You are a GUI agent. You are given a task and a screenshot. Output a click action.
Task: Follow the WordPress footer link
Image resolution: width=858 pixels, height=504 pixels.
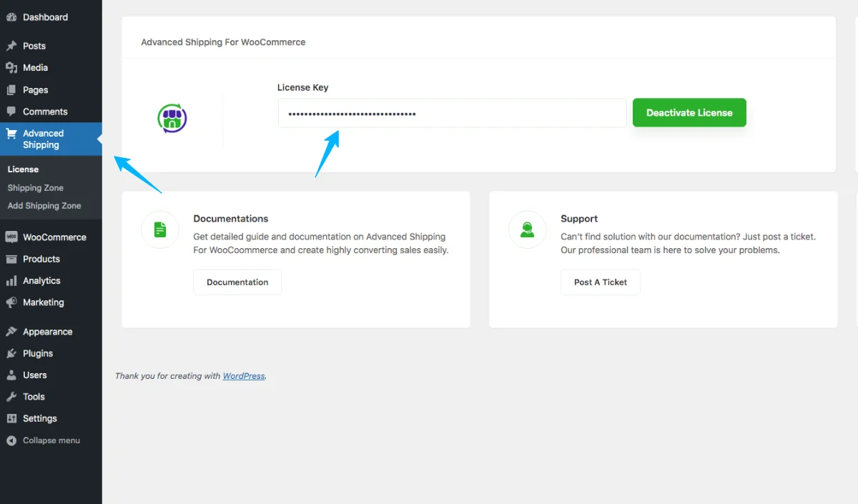244,376
